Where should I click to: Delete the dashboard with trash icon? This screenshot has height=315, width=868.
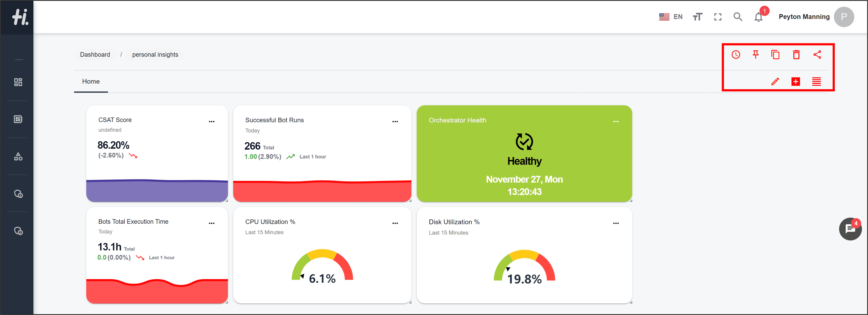(796, 55)
